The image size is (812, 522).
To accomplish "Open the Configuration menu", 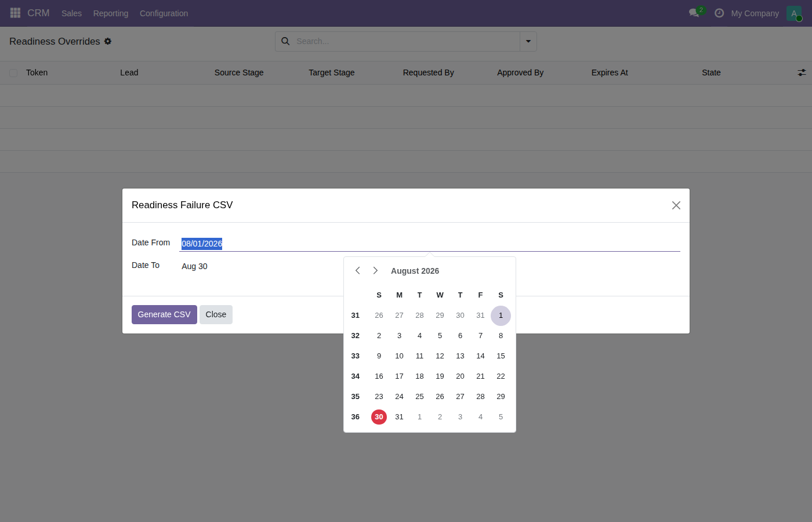I will point(164,13).
